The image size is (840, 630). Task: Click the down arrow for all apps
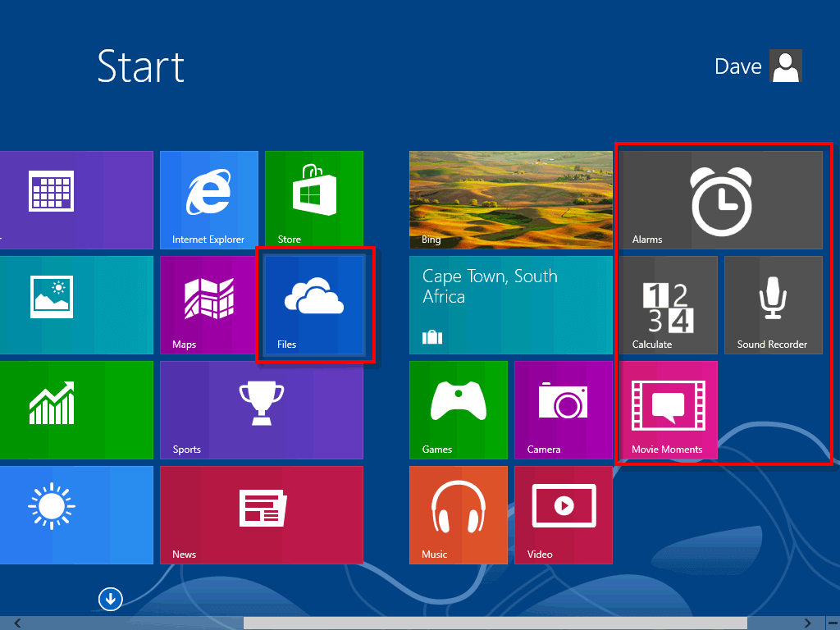[x=111, y=599]
